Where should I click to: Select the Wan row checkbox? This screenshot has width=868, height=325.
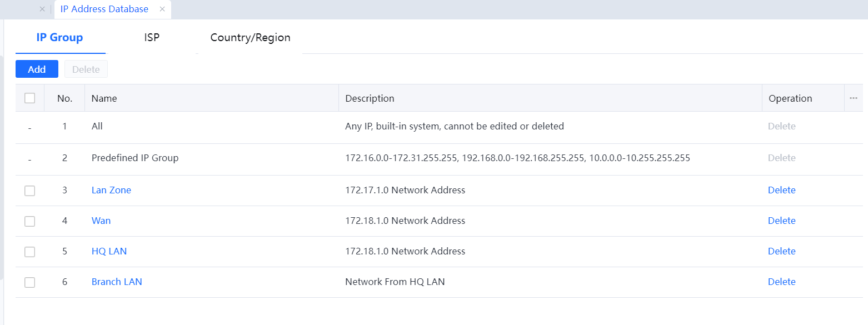click(30, 221)
